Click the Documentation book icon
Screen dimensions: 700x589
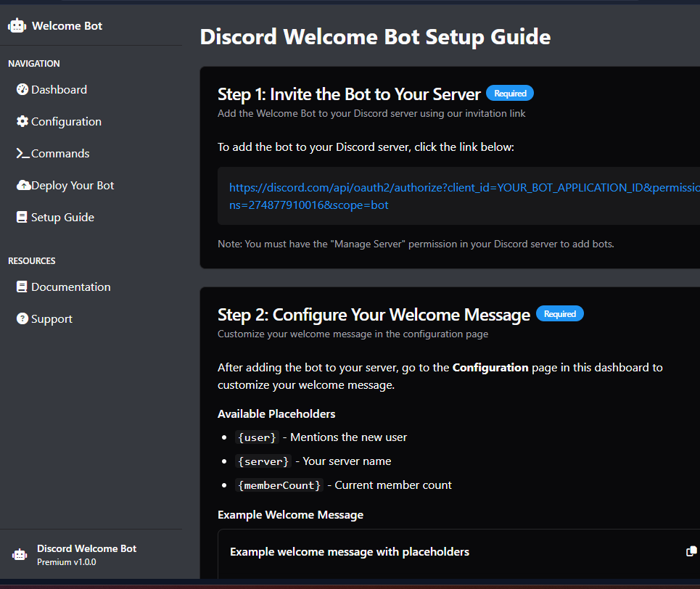click(x=22, y=287)
